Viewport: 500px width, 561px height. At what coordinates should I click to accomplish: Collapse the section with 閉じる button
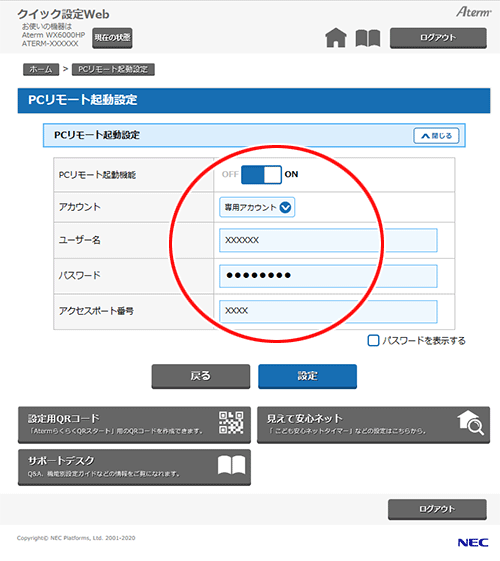[x=436, y=136]
